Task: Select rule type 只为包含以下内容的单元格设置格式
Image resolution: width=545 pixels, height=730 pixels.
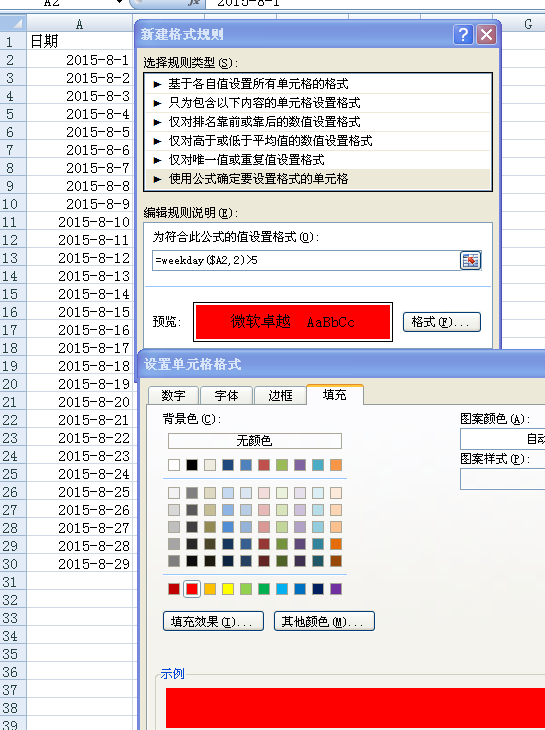Action: (317, 103)
